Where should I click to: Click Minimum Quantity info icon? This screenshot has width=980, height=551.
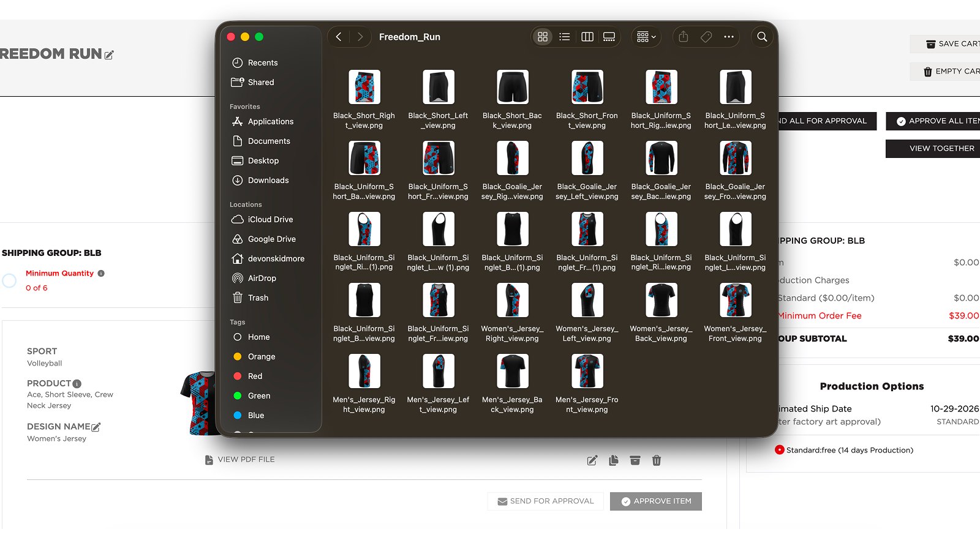pos(101,274)
